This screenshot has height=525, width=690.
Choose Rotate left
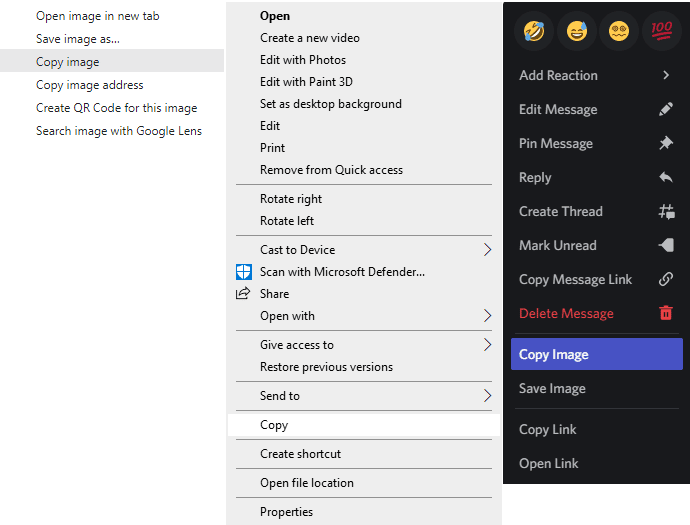click(287, 220)
